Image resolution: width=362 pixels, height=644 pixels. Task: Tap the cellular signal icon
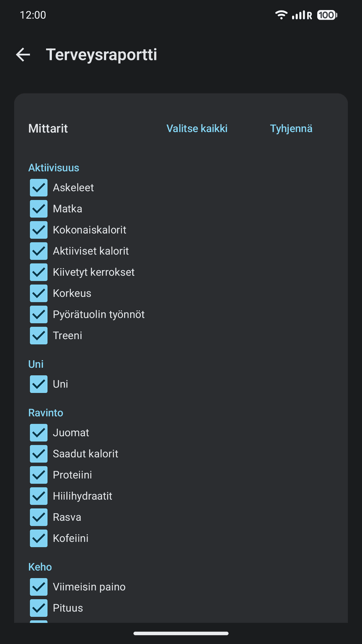click(302, 15)
